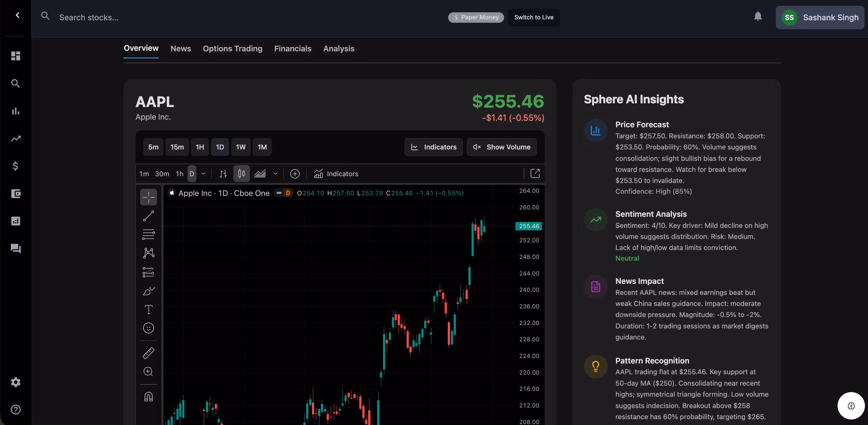Switch to the Analysis tab
Viewport: 868px width, 425px height.
[x=339, y=49]
